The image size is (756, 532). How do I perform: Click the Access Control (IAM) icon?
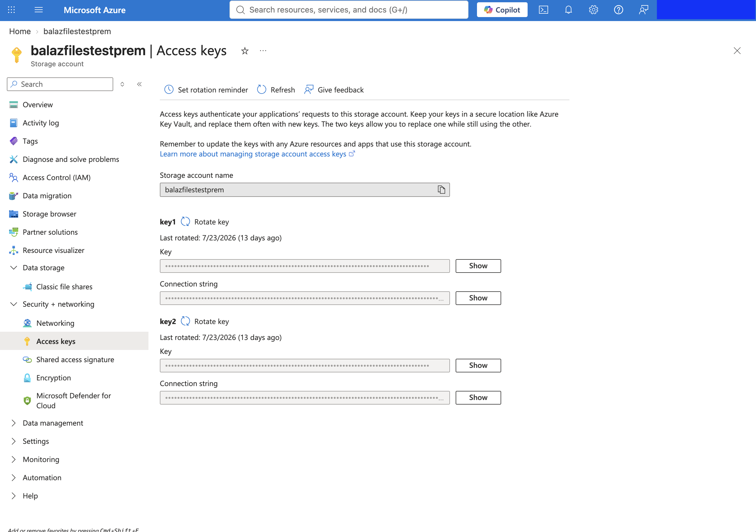tap(13, 178)
